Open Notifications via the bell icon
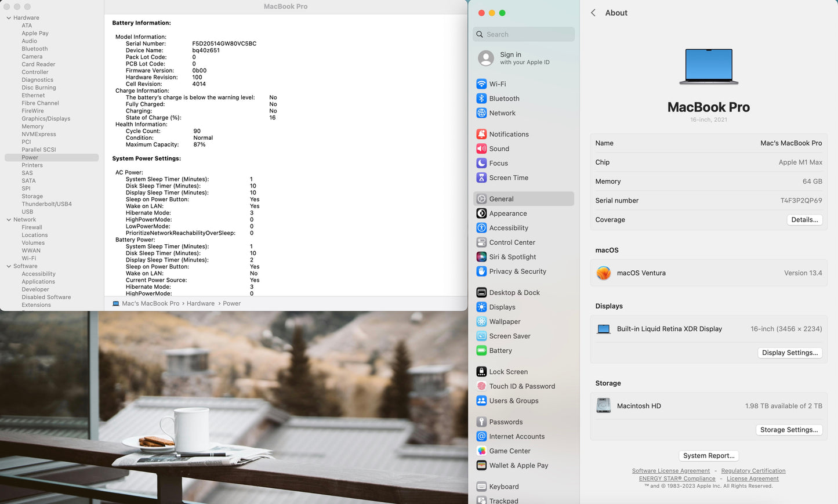The width and height of the screenshot is (838, 504). [x=481, y=134]
